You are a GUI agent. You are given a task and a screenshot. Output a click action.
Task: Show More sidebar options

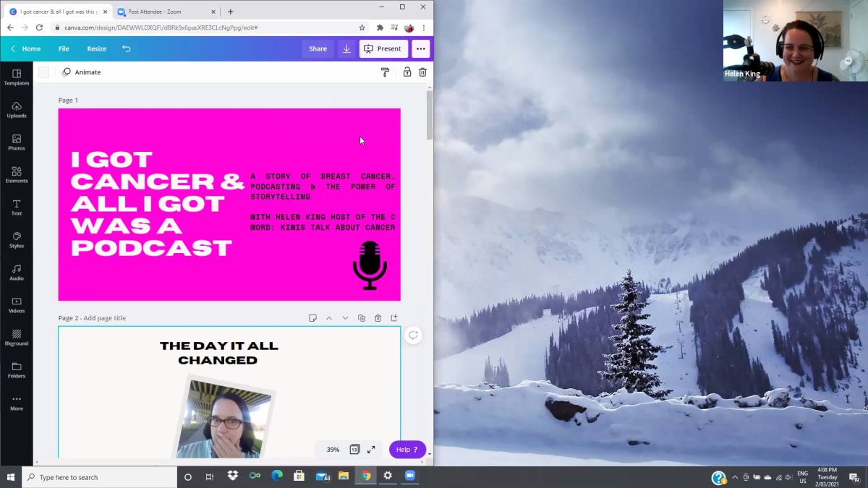pyautogui.click(x=17, y=402)
